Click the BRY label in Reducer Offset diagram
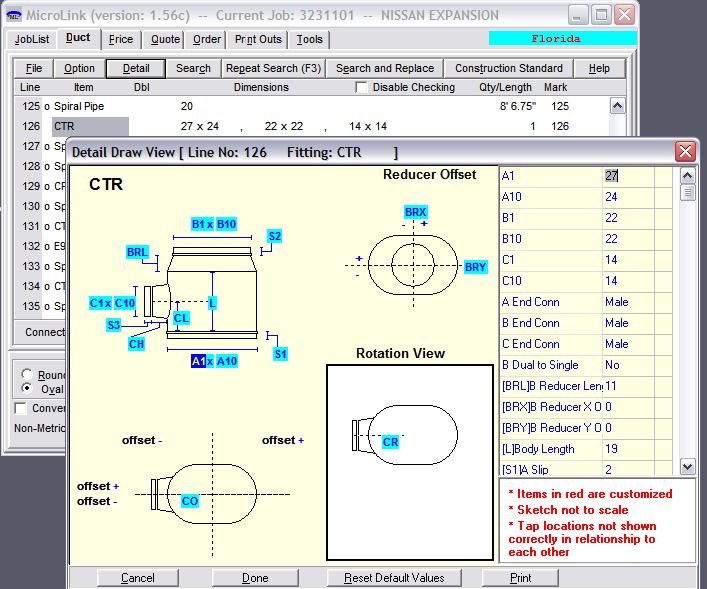Screen dimensions: 707x589 475,268
